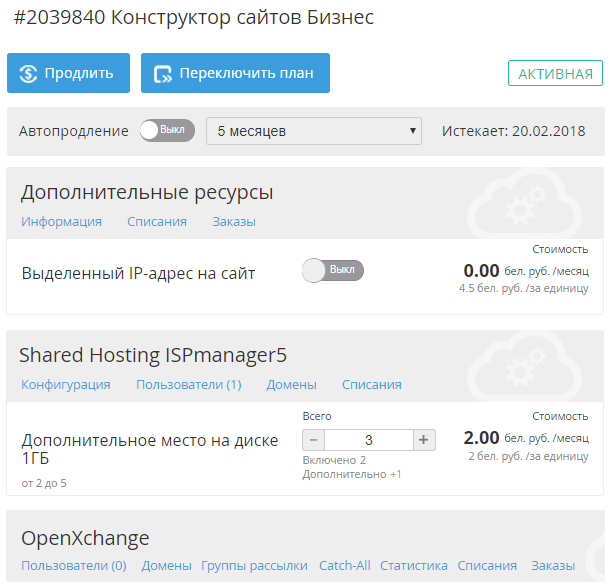
Task: Open the Группы рассылки link
Action: tap(254, 566)
